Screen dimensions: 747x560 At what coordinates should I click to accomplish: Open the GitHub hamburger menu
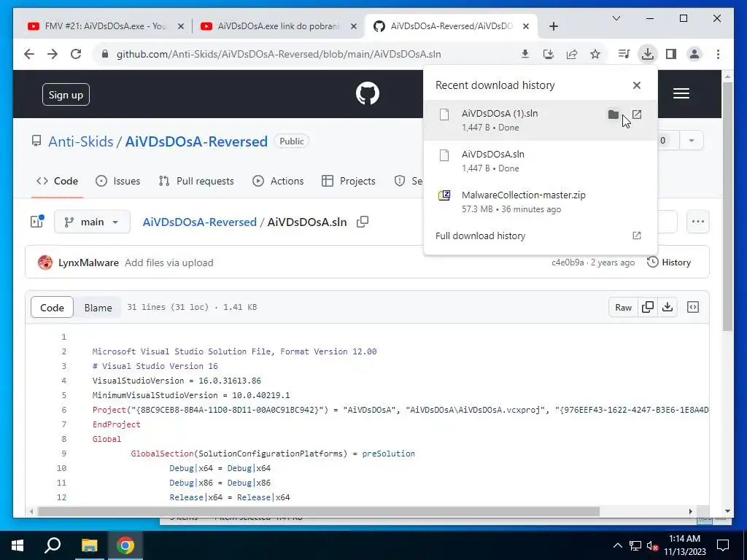tap(681, 93)
